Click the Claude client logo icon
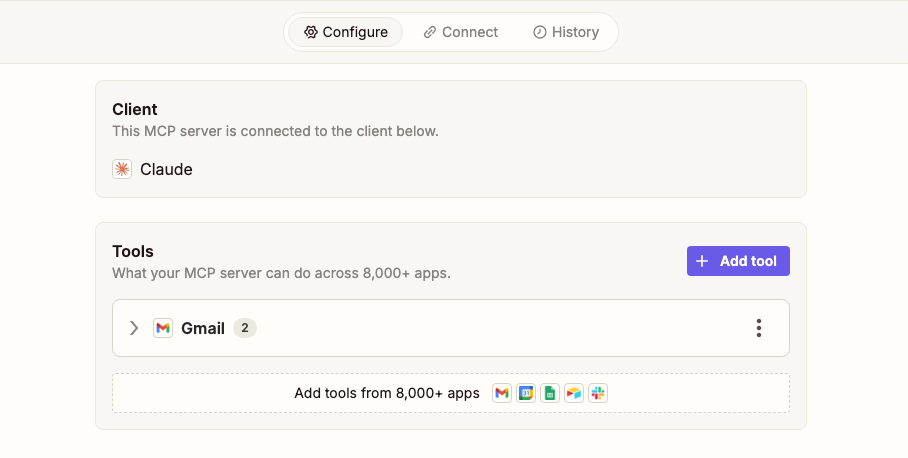Image resolution: width=908 pixels, height=458 pixels. [x=122, y=169]
